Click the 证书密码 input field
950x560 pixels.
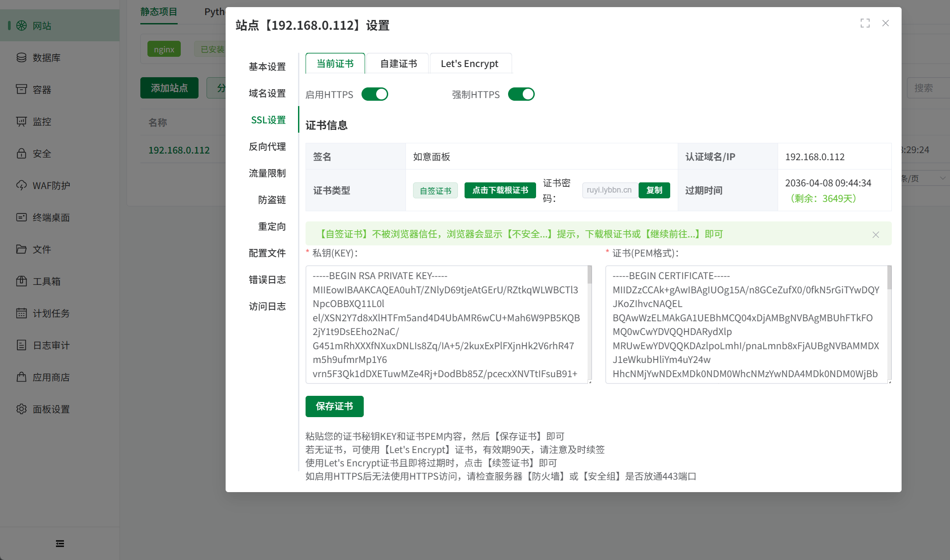(609, 190)
